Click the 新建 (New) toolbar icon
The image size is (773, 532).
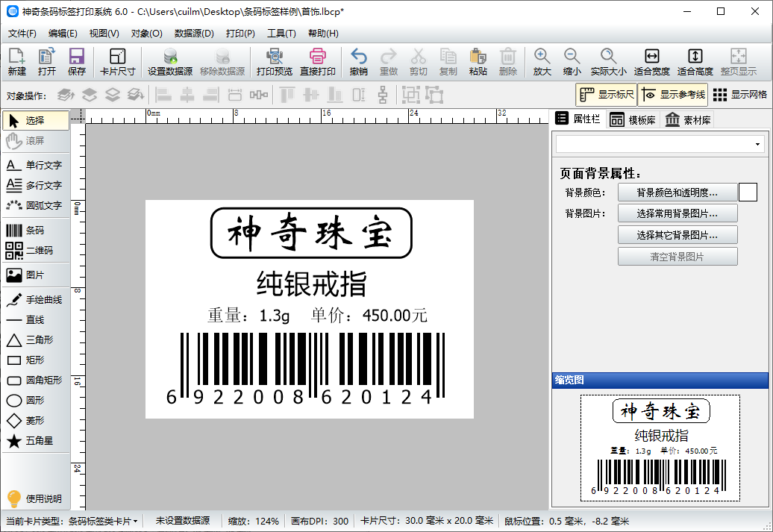pos(16,62)
